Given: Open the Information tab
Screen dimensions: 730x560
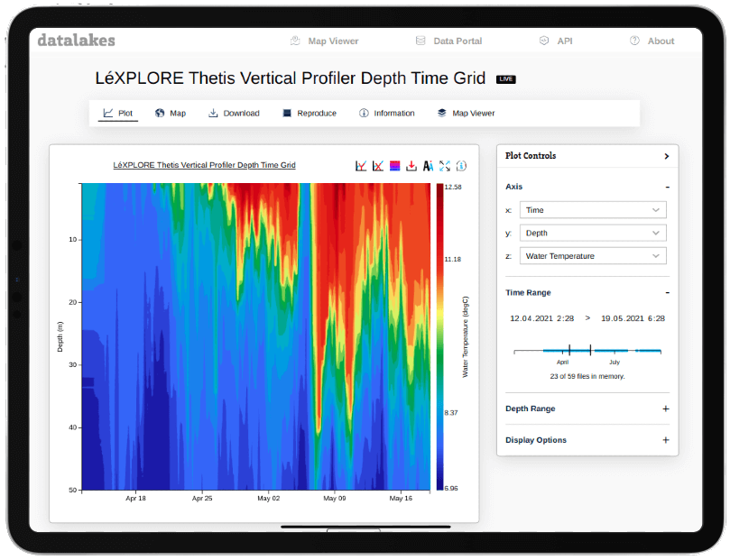Looking at the screenshot, I should point(387,114).
